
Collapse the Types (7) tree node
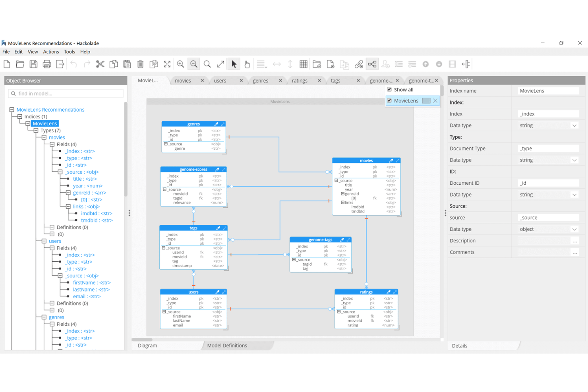36,130
